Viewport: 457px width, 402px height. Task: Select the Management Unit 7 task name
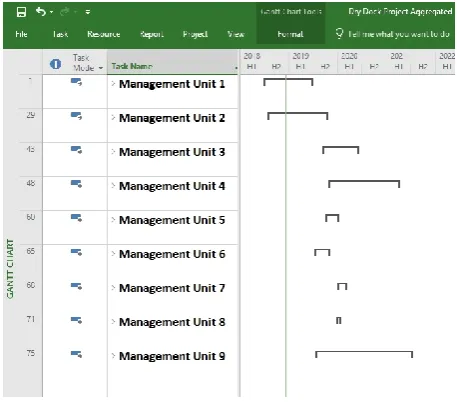172,288
